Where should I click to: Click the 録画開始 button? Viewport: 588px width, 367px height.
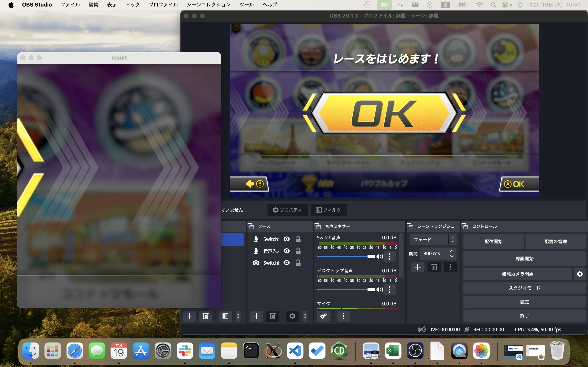pos(524,259)
